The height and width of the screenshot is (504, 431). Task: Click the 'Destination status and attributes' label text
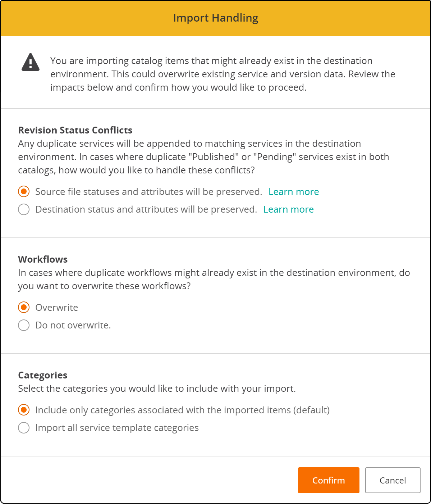146,209
